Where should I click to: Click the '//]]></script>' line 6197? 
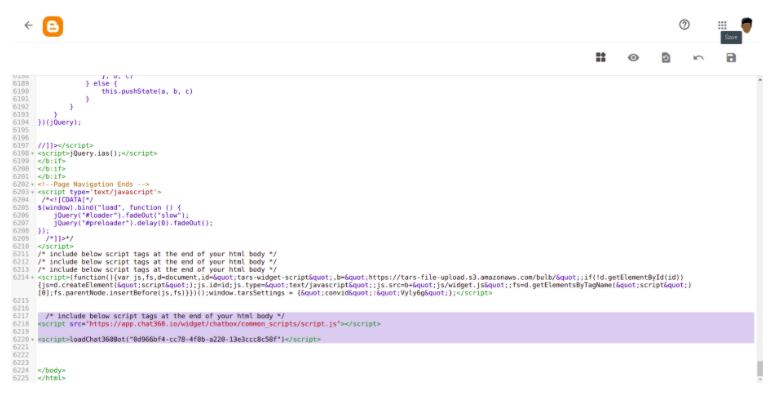coord(65,146)
